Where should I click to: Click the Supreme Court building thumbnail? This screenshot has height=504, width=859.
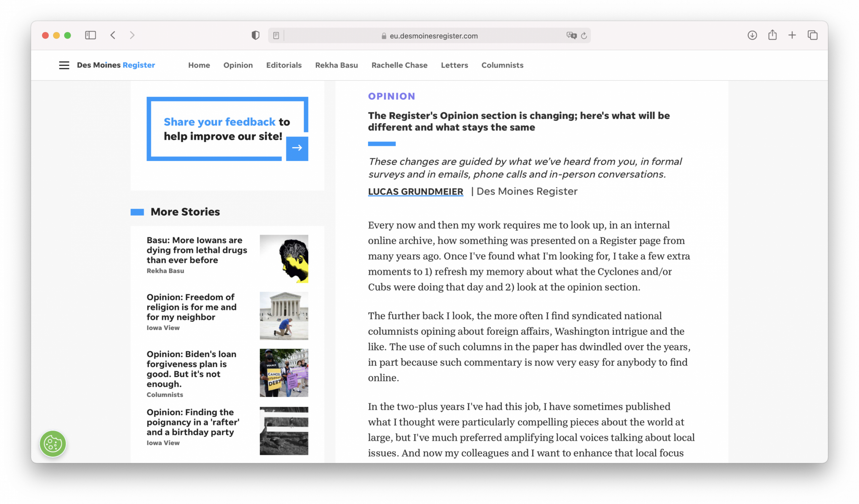284,316
